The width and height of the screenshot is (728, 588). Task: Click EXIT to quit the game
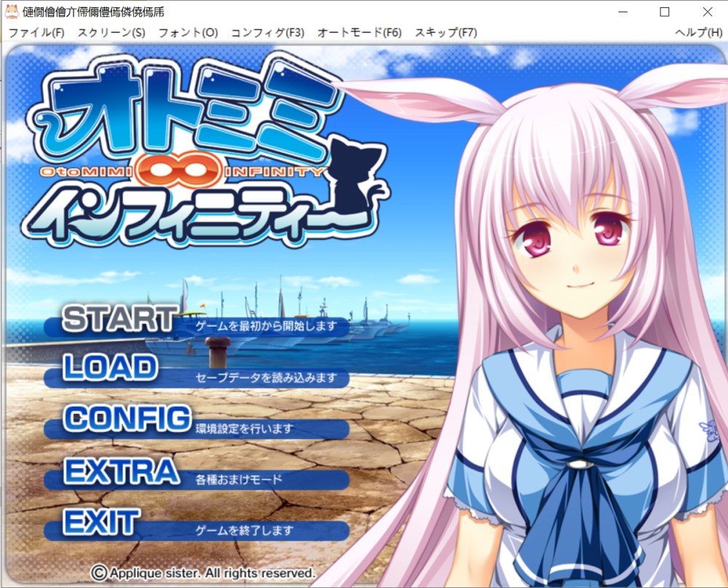click(101, 522)
